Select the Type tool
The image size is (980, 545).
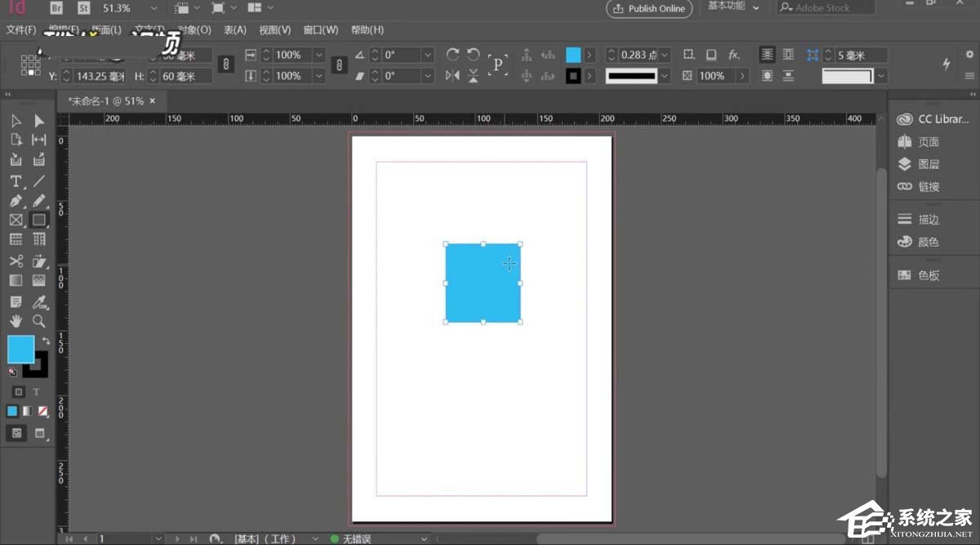(x=16, y=181)
